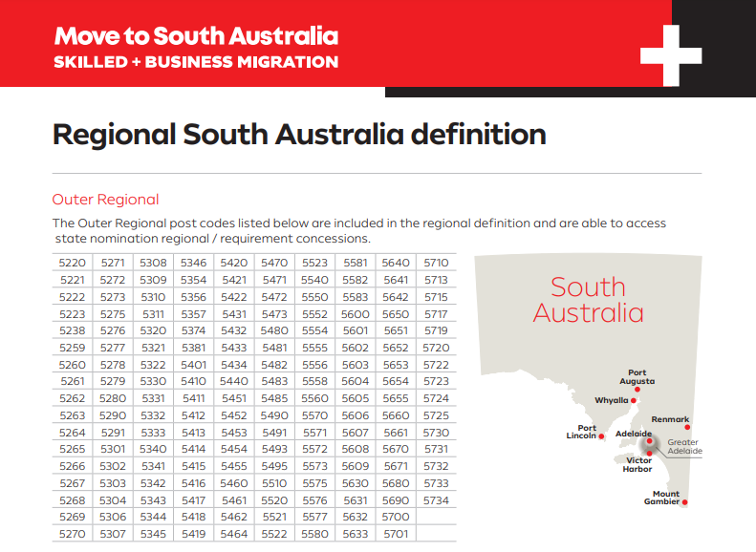
Task: Click the 'Move to South Australia' title
Action: tap(196, 36)
